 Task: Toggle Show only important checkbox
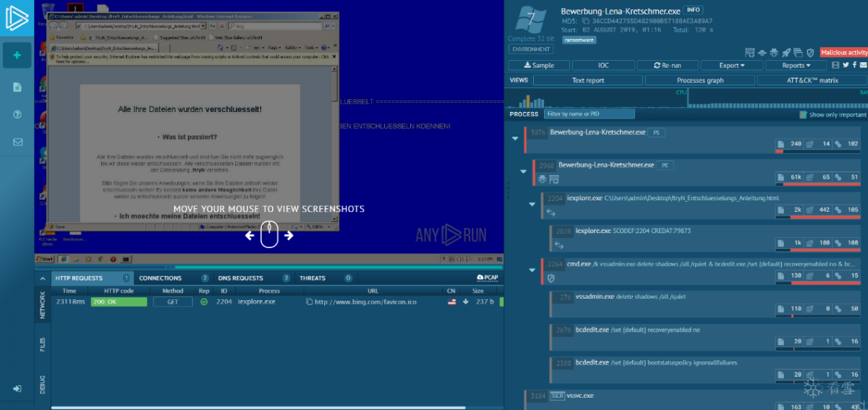tap(803, 114)
